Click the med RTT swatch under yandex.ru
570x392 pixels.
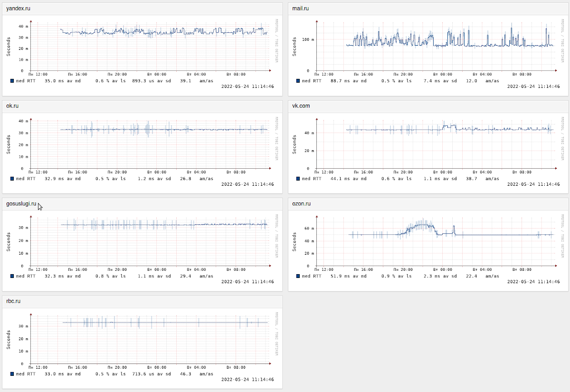[12, 81]
